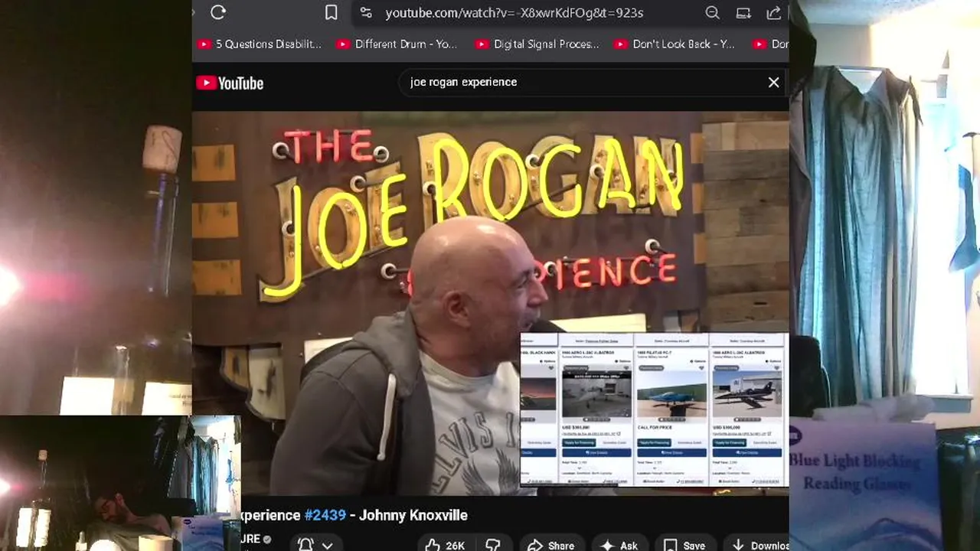Click the aircraft listings overlay in the video
The image size is (980, 551).
pyautogui.click(x=654, y=409)
